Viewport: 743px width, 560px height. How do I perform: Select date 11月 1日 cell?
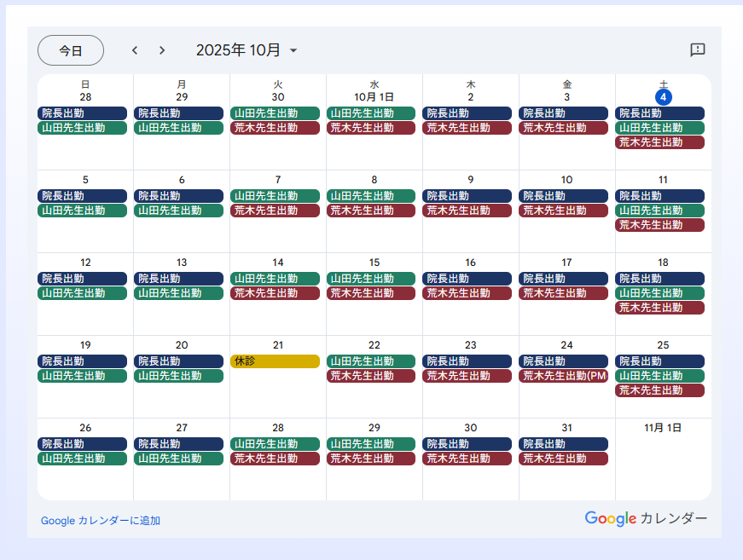tap(663, 428)
